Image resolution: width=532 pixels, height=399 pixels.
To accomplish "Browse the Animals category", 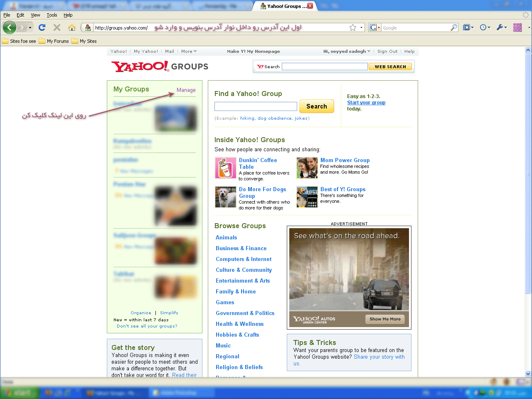I will pyautogui.click(x=226, y=237).
